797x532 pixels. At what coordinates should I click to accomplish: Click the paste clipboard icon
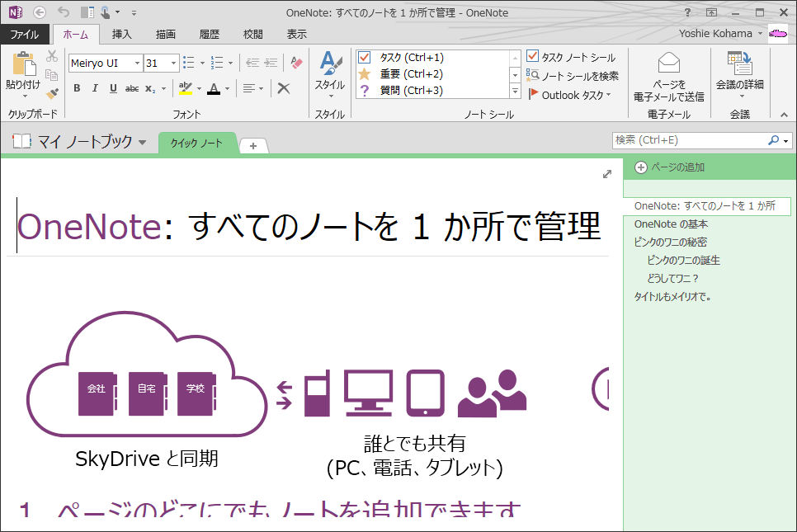click(23, 64)
